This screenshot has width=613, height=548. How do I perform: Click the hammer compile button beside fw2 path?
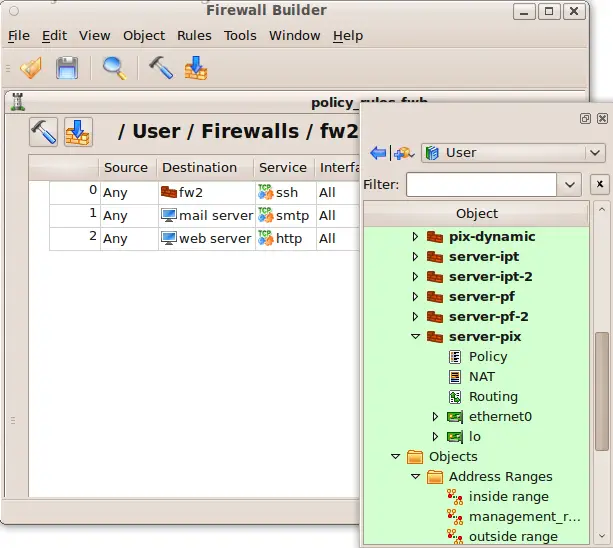click(x=43, y=132)
